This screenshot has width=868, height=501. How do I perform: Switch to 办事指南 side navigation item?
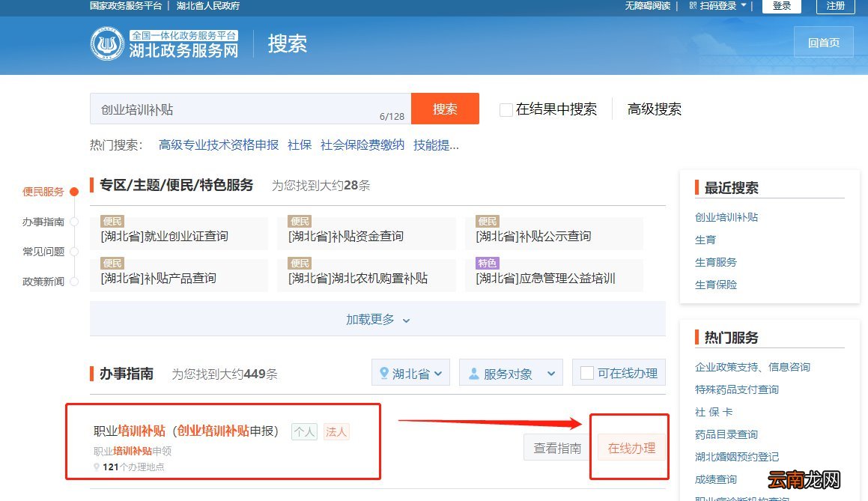tap(43, 222)
